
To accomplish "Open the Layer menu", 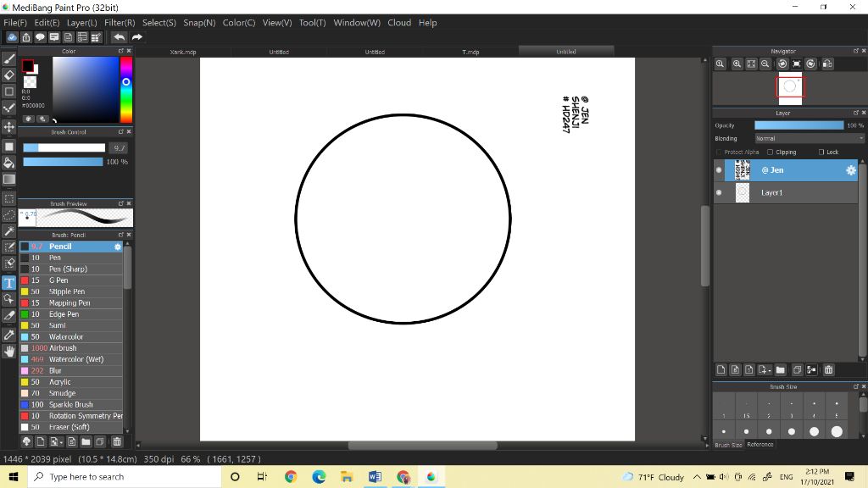I will 82,23.
